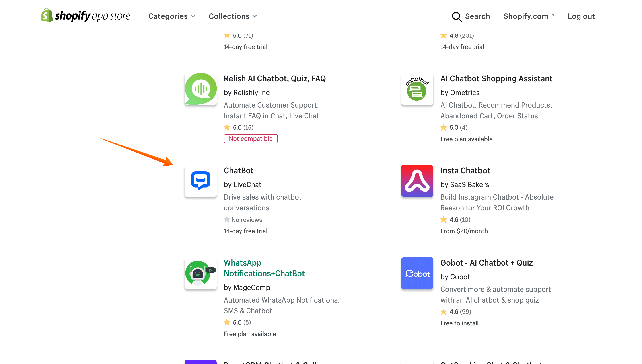Click the Gobot app icon

(417, 273)
